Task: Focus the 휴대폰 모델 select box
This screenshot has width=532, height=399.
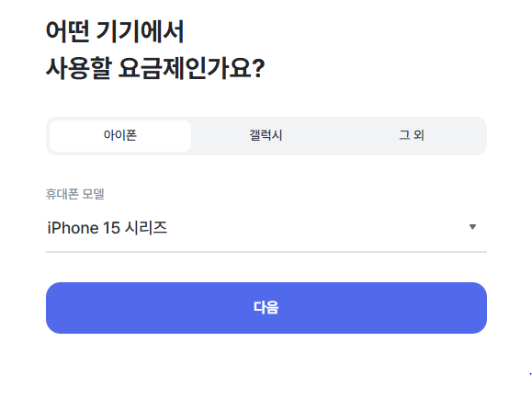Action: [x=266, y=227]
